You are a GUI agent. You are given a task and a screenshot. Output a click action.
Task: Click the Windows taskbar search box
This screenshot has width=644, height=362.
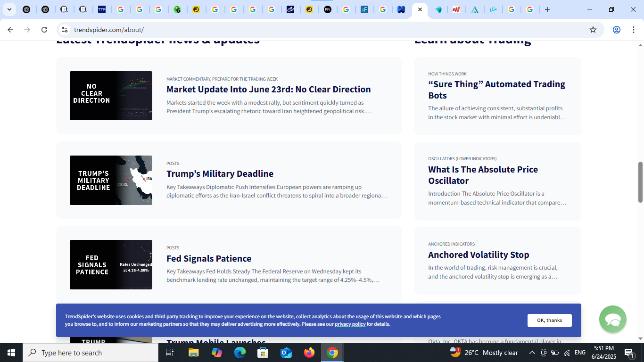(91, 353)
